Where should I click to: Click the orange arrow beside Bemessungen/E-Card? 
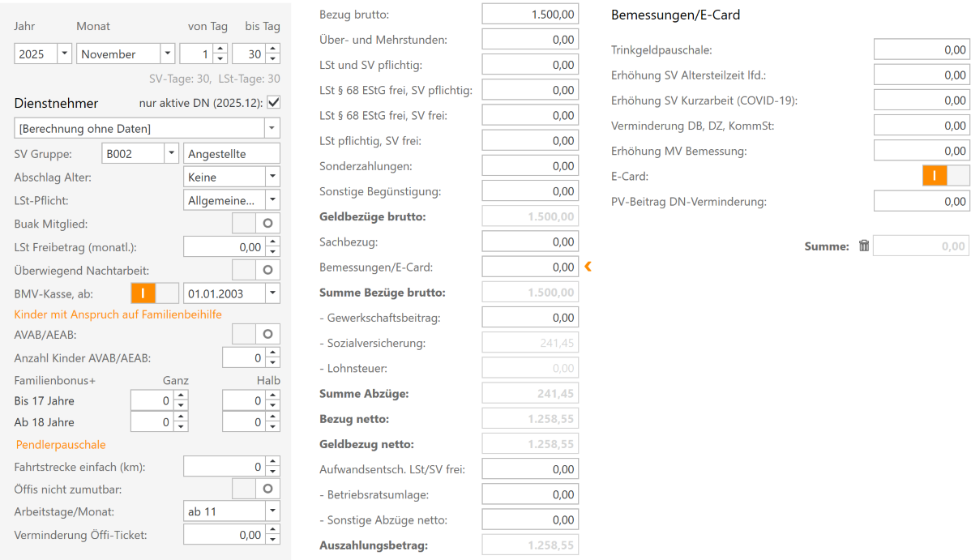[588, 267]
